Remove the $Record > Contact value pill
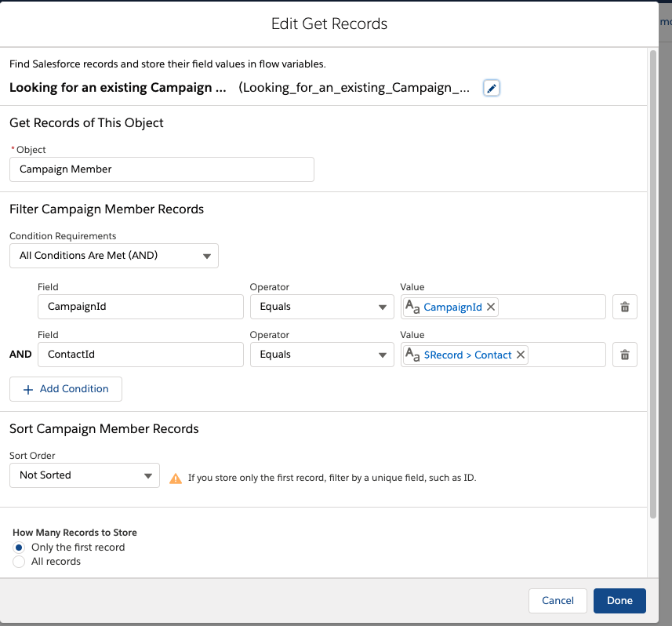The width and height of the screenshot is (672, 626). click(x=521, y=355)
